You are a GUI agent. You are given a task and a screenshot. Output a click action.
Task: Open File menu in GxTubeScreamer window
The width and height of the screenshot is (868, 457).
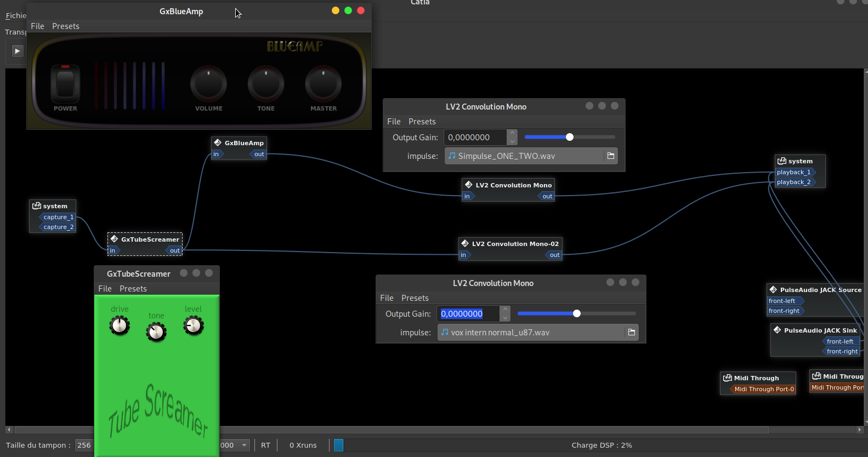coord(105,289)
